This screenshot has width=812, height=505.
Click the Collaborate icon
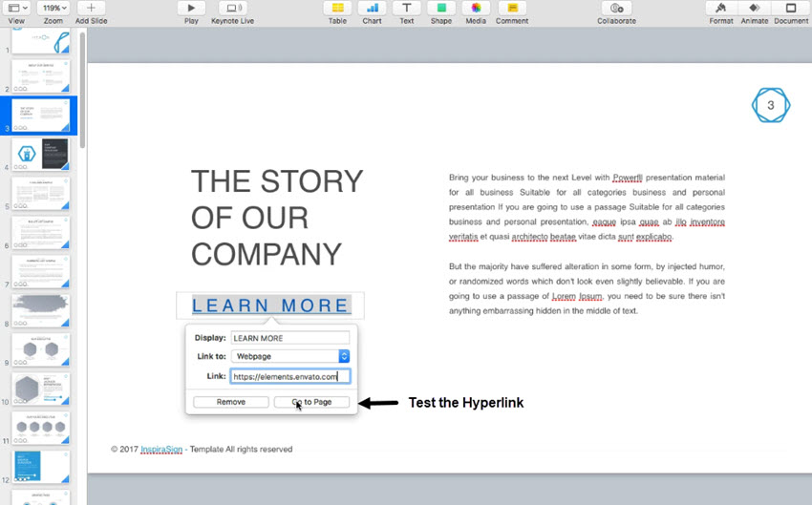(615, 8)
